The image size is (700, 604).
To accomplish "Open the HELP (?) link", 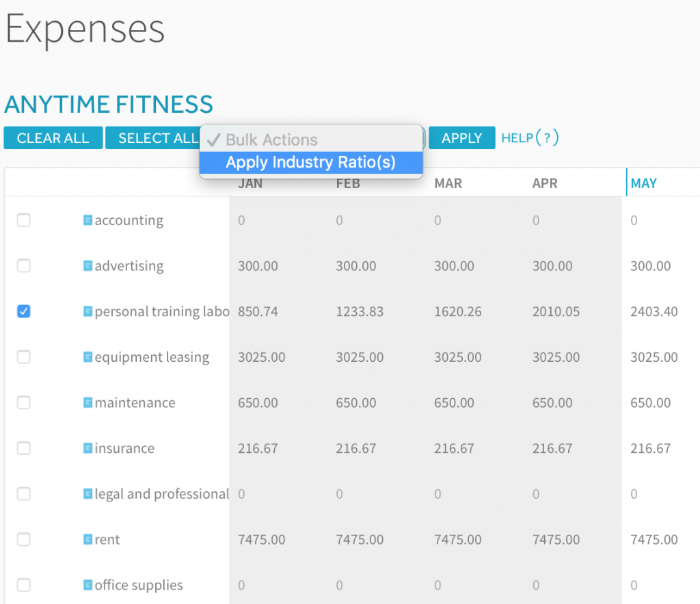I will [x=530, y=137].
